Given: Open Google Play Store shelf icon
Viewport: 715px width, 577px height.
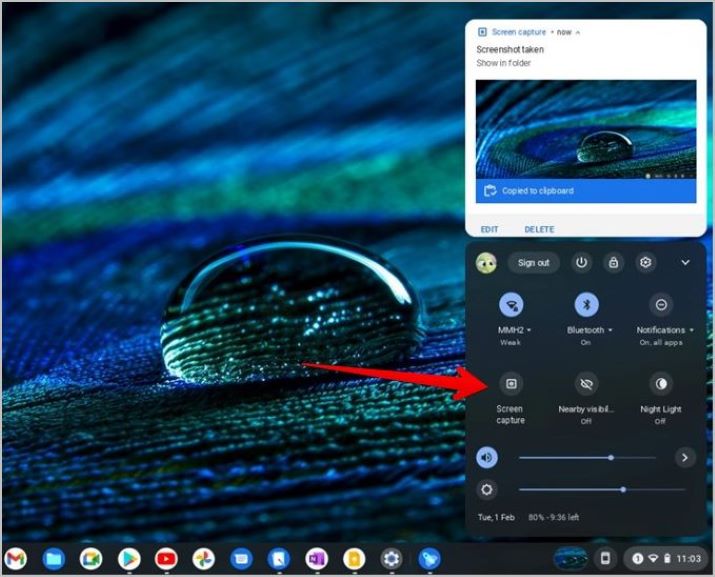Looking at the screenshot, I should [129, 559].
